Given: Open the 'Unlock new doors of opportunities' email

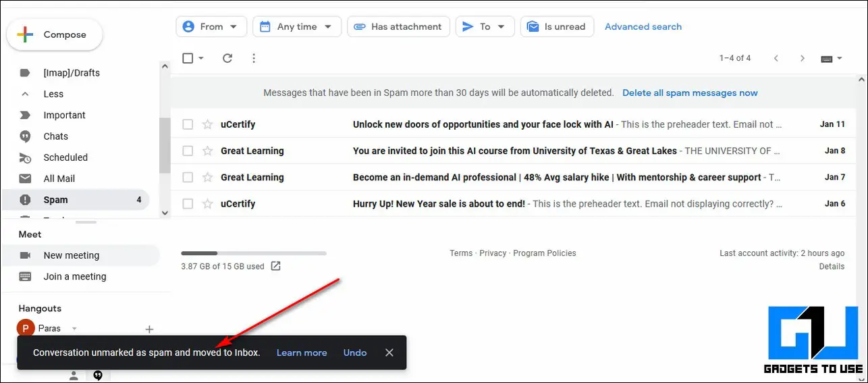Looking at the screenshot, I should click(513, 124).
